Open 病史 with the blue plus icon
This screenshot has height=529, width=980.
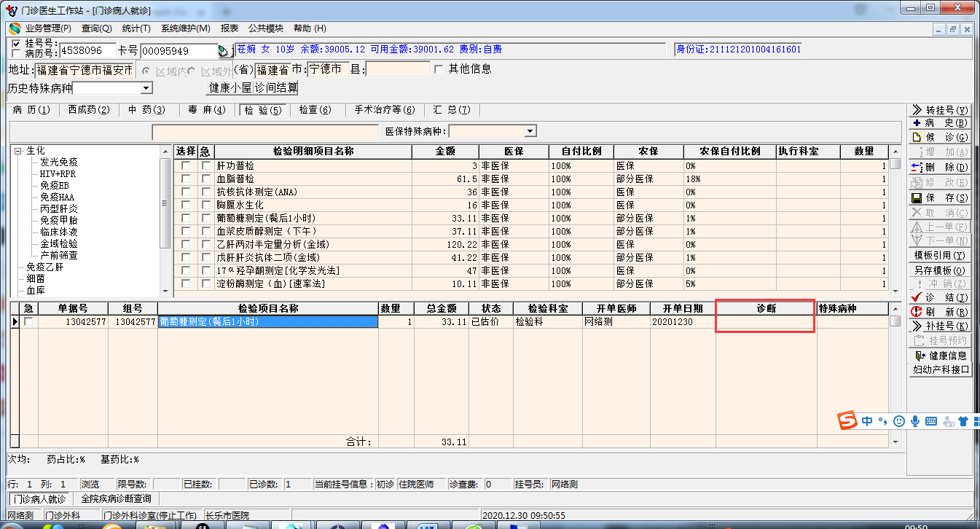tap(940, 124)
